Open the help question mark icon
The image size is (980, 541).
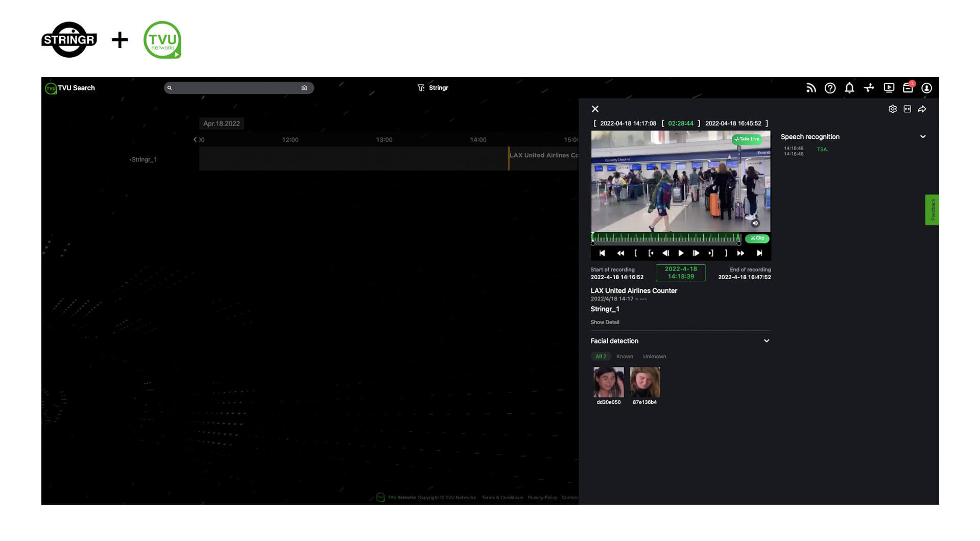point(830,88)
